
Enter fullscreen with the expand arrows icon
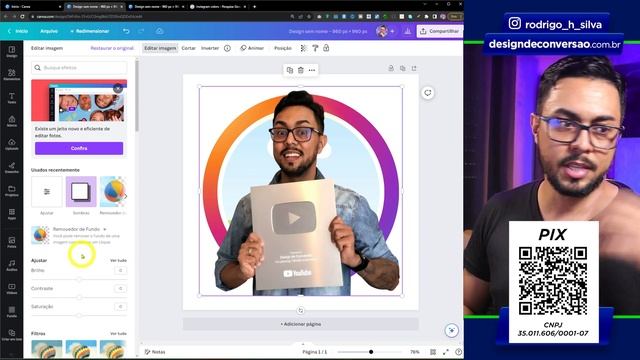[446, 352]
